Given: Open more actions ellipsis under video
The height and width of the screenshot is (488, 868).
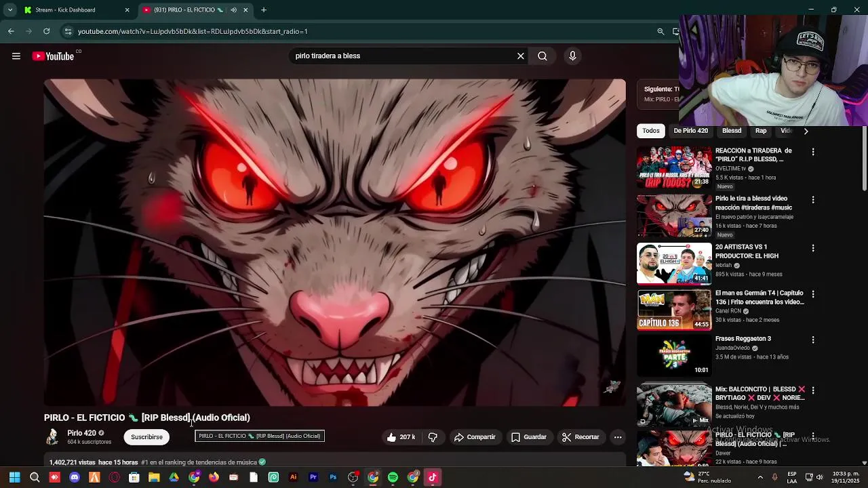Looking at the screenshot, I should 618,437.
